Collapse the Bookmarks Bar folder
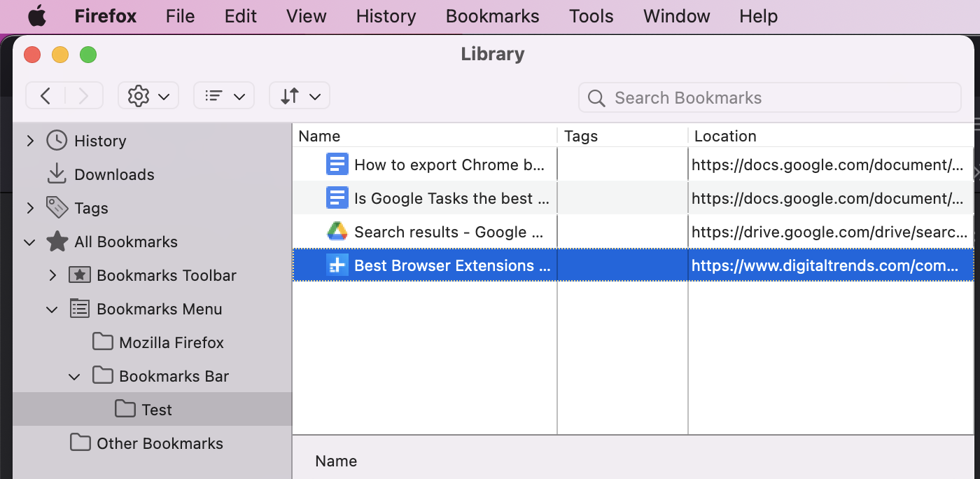 click(75, 376)
